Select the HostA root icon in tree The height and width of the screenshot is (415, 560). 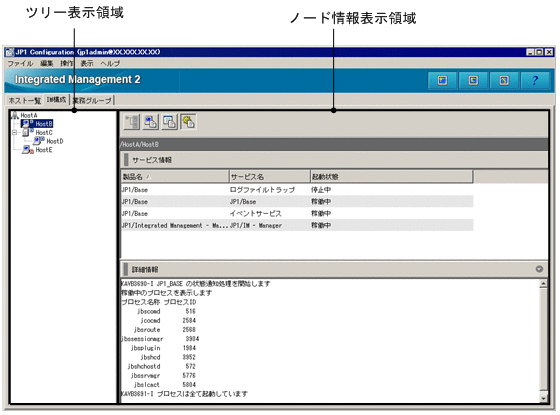point(15,115)
